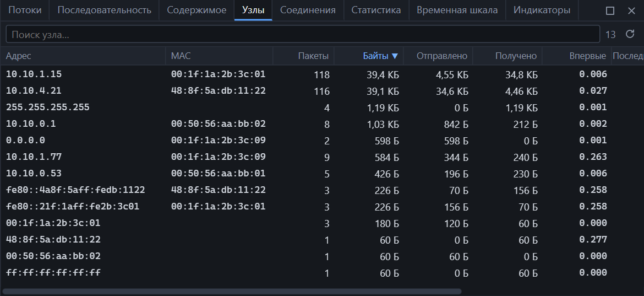The width and height of the screenshot is (644, 296).
Task: Select address row 00:50:56:aa:bb:02
Action: [x=322, y=256]
